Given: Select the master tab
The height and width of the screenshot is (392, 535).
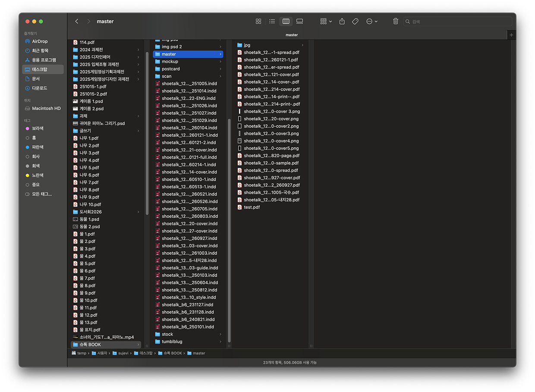Looking at the screenshot, I should point(292,34).
